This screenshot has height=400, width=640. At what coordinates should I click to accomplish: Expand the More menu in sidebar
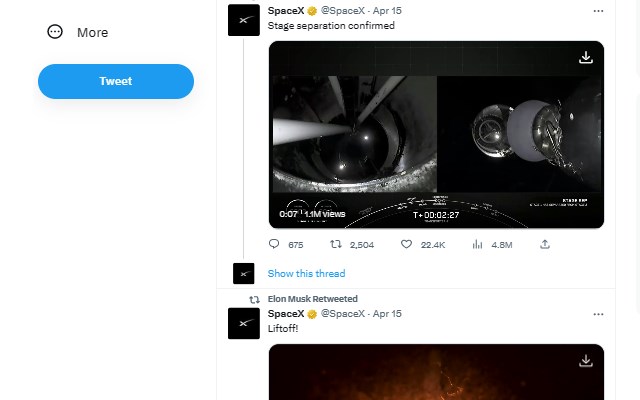pyautogui.click(x=78, y=32)
